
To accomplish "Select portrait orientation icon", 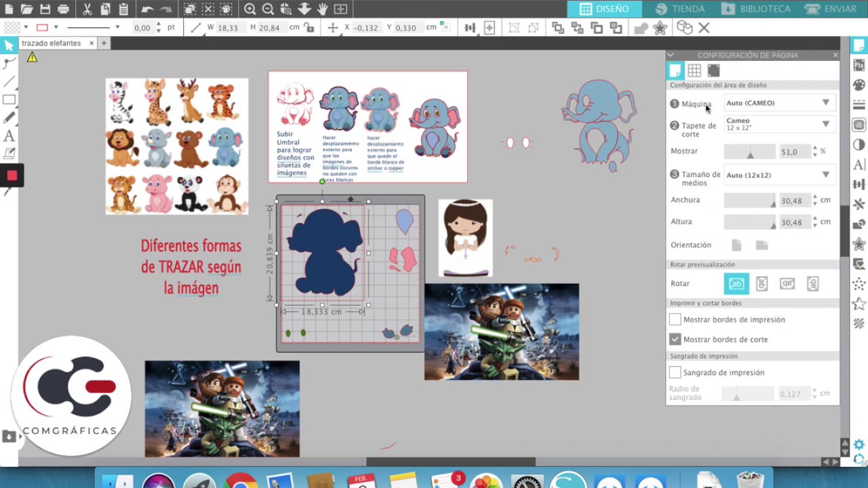I will [x=736, y=245].
